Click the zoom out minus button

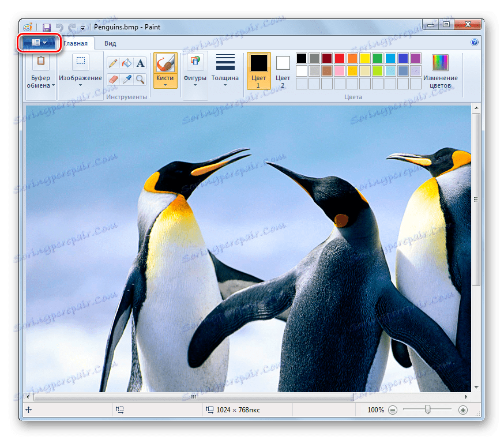(393, 410)
